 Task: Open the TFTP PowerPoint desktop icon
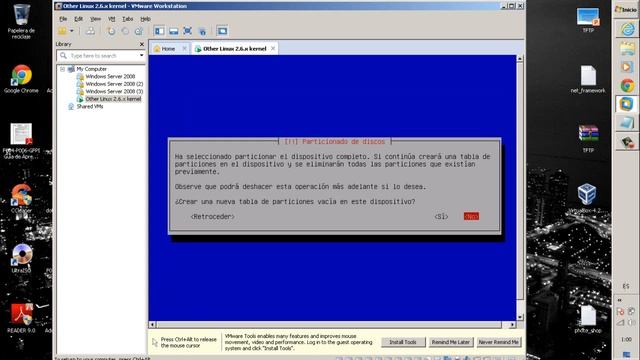tap(588, 20)
